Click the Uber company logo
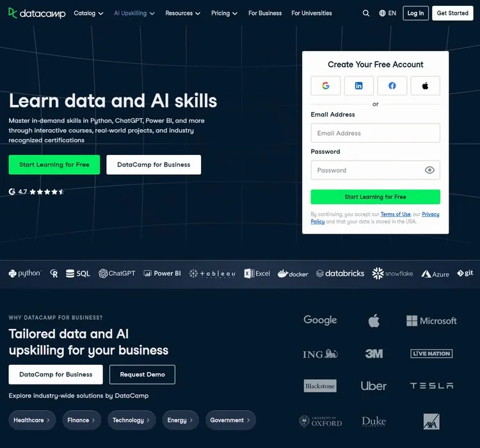Viewport: 480px width, 448px height. pos(374,386)
